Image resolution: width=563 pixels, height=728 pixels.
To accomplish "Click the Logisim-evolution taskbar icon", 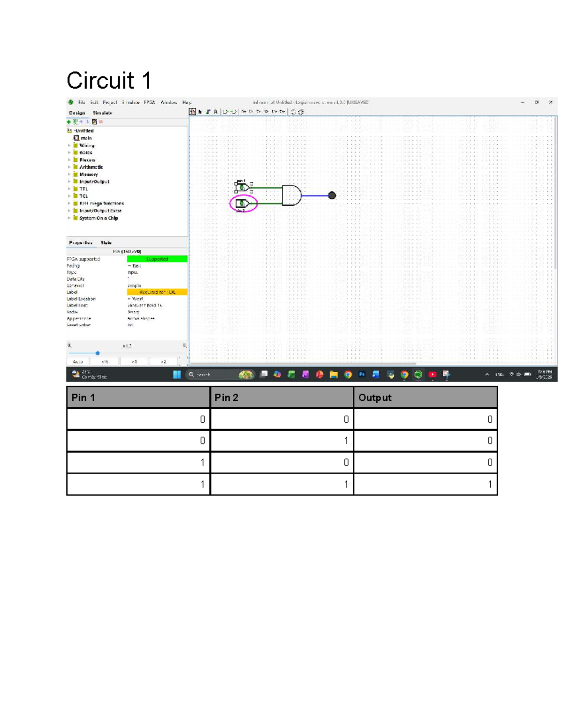I will tap(418, 374).
